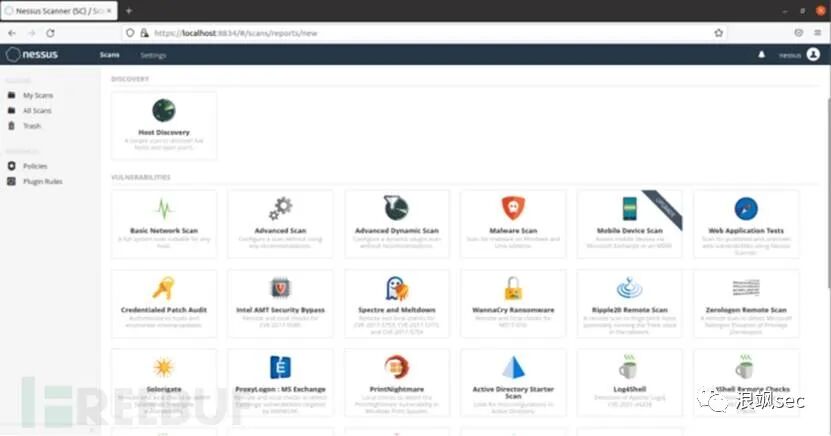
Task: Select WannaCry Ransomware padlock icon
Action: (x=513, y=288)
